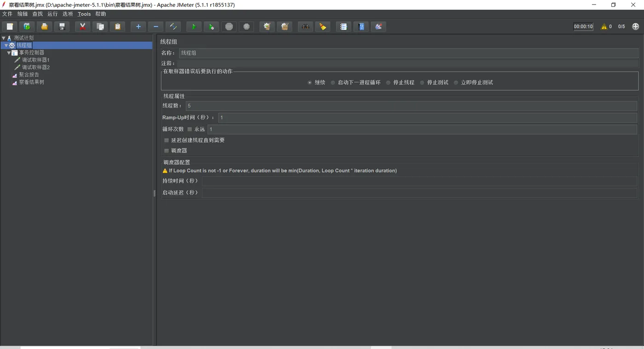Click the Ramp-Up时间 input field
Image resolution: width=644 pixels, height=349 pixels.
point(428,118)
